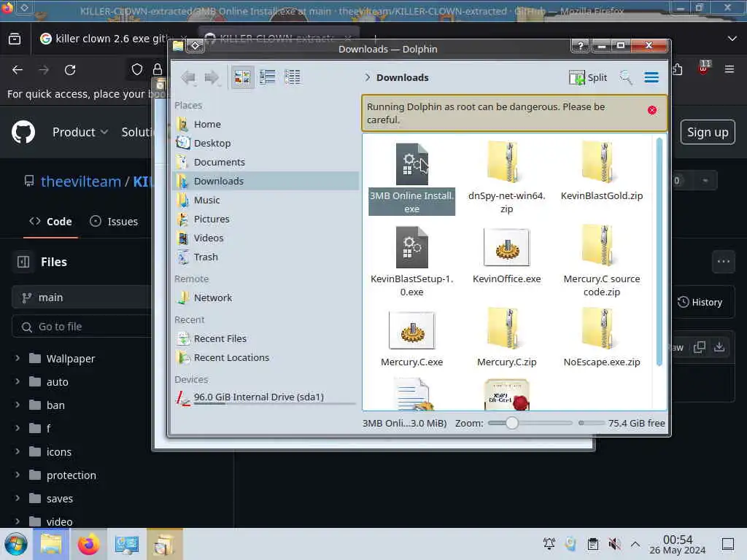
Task: Select KevinBlastGold.zip archive
Action: [602, 172]
